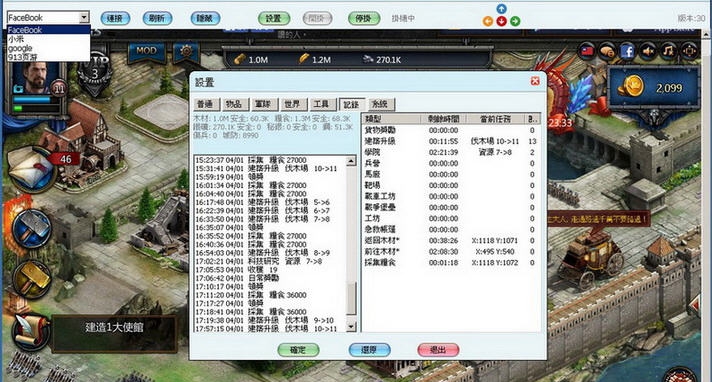Click the green 設置 toolbar button
The width and height of the screenshot is (712, 382).
coord(274,18)
